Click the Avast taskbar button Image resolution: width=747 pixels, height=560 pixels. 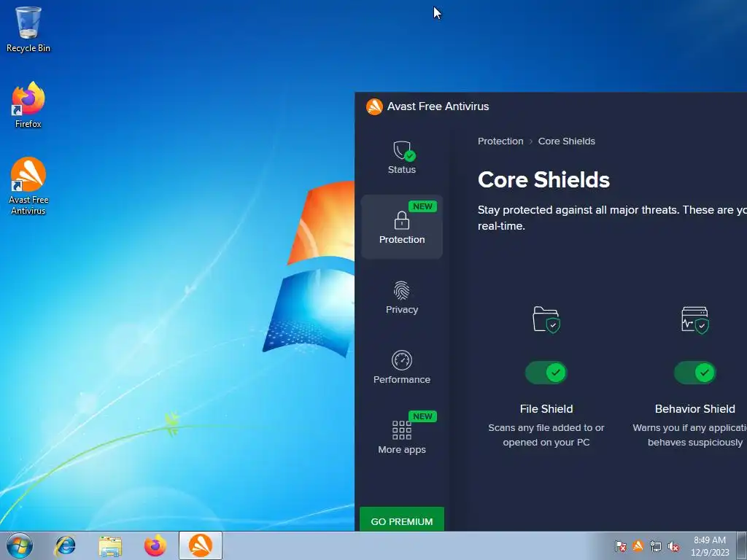click(x=201, y=545)
